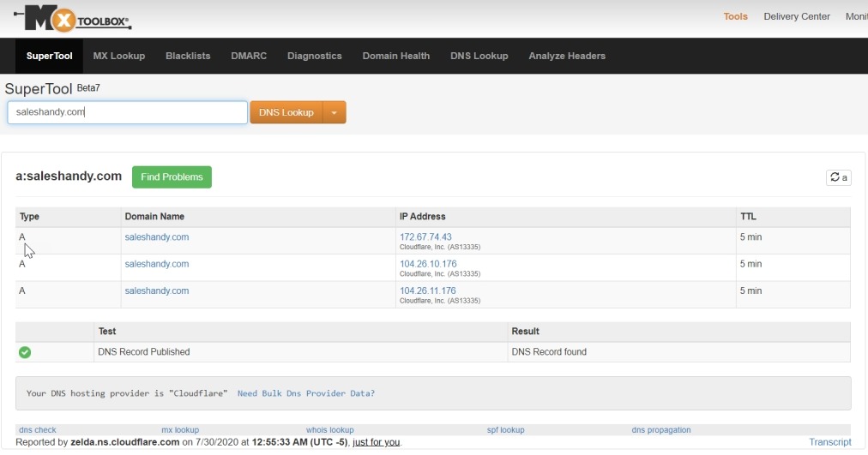This screenshot has width=868, height=455.
Task: Click the 'zelda.ns.cloudflare.com' reporter text
Action: [125, 442]
